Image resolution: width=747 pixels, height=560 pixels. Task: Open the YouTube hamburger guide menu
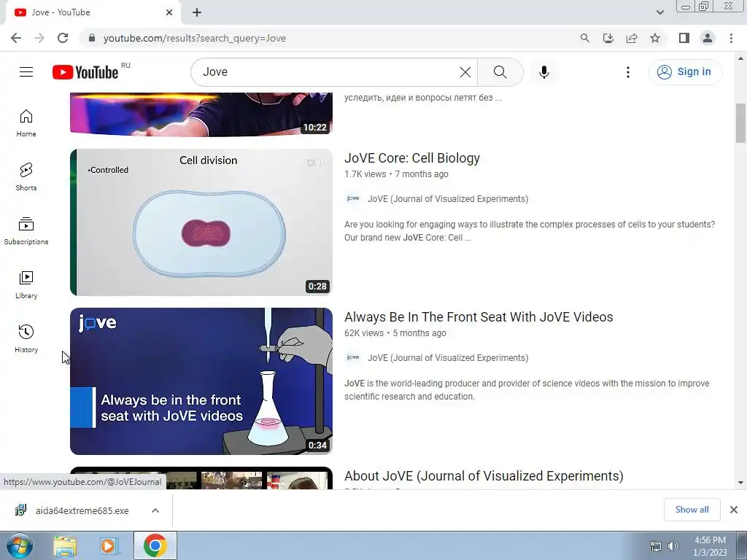26,72
